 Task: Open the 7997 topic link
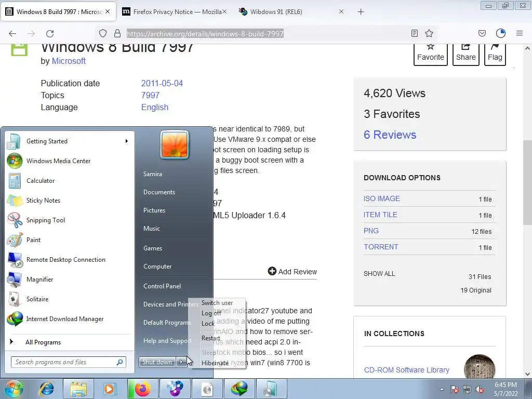(x=150, y=96)
